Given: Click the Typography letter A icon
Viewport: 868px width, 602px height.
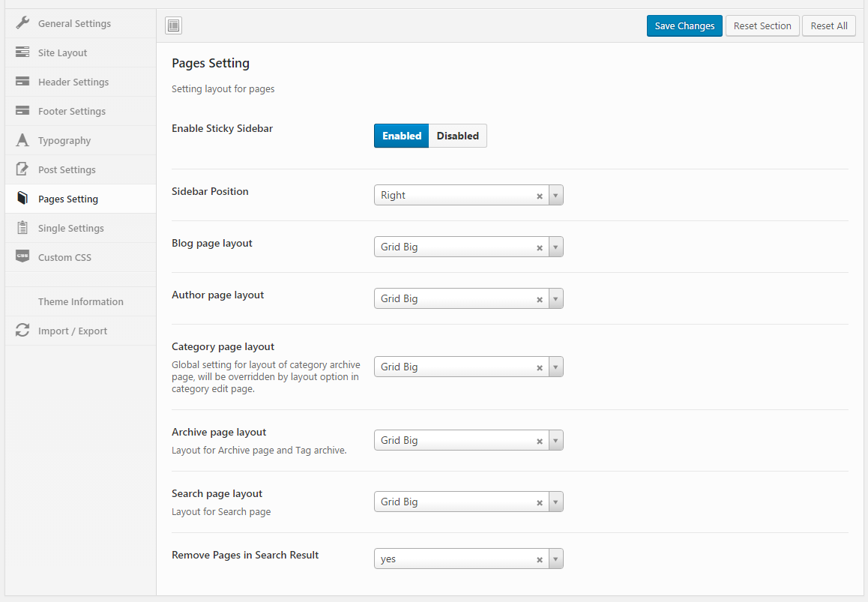Looking at the screenshot, I should 22,140.
